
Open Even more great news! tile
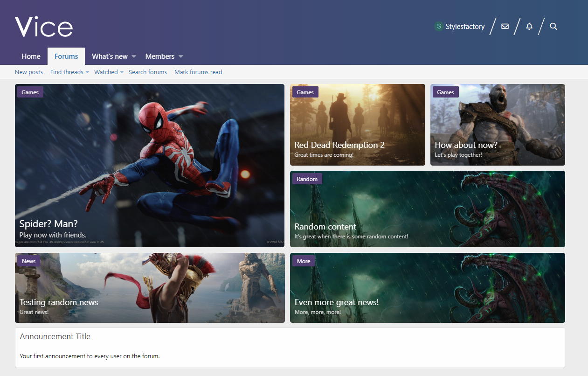(x=427, y=288)
